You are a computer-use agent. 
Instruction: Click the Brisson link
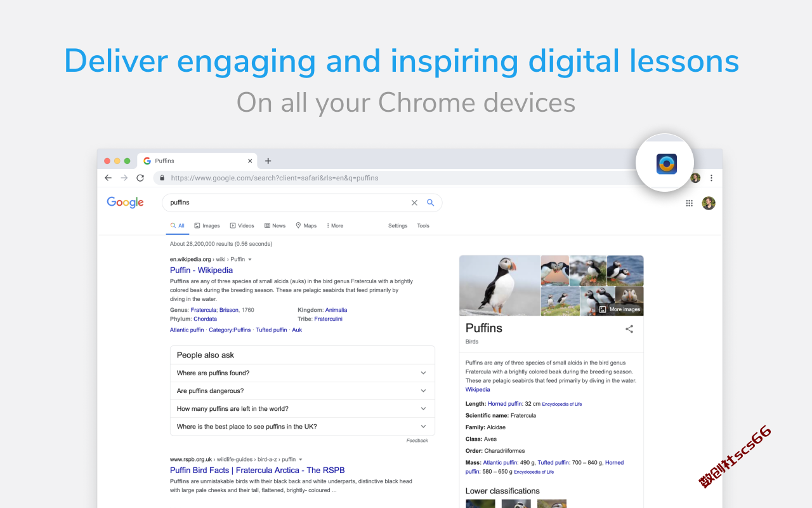[229, 310]
